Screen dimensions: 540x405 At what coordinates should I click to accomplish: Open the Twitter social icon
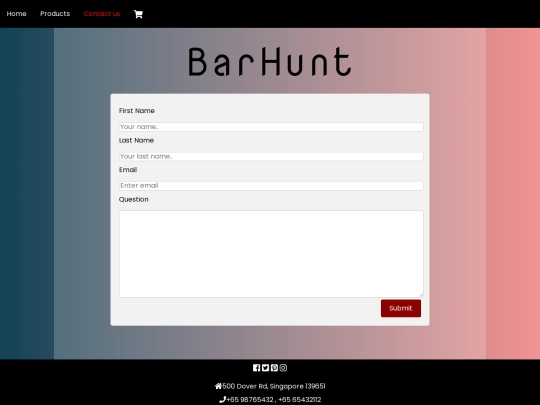265,368
